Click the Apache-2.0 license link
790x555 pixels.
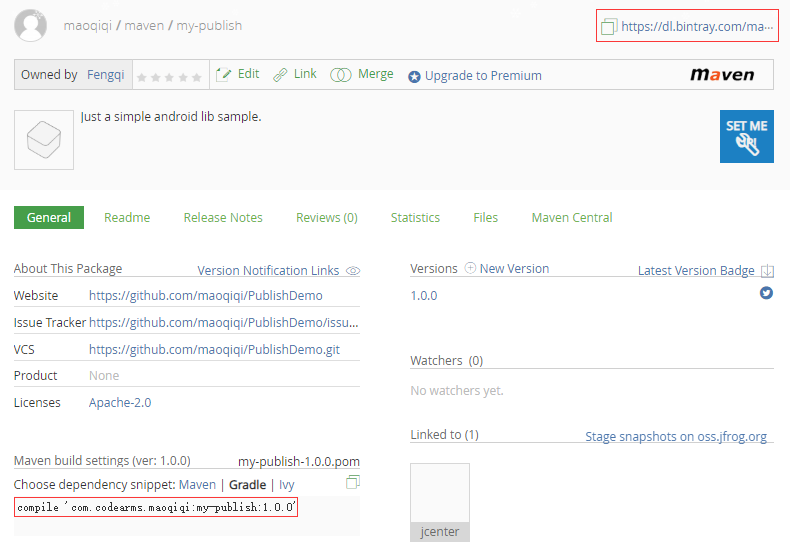tap(120, 403)
